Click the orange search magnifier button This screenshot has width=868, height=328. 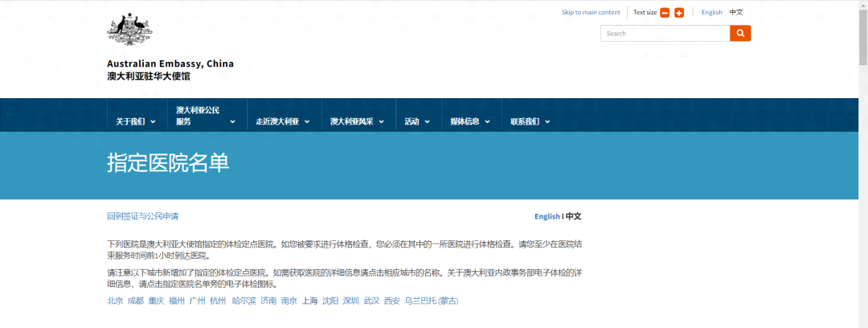(740, 34)
